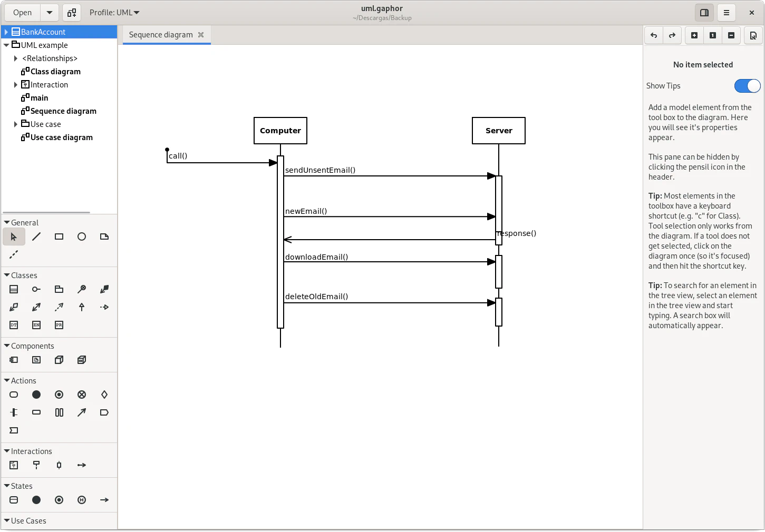Select the line tool in General
The image size is (765, 532).
[x=36, y=237]
